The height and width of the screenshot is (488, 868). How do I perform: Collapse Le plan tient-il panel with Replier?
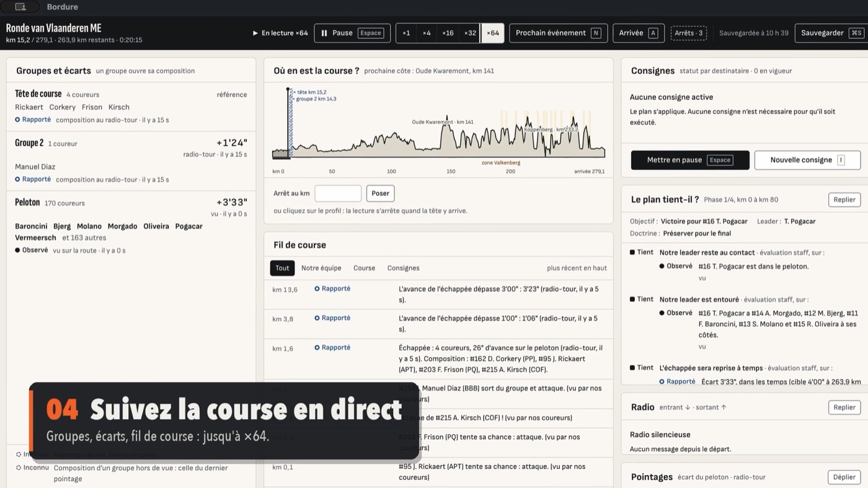844,200
